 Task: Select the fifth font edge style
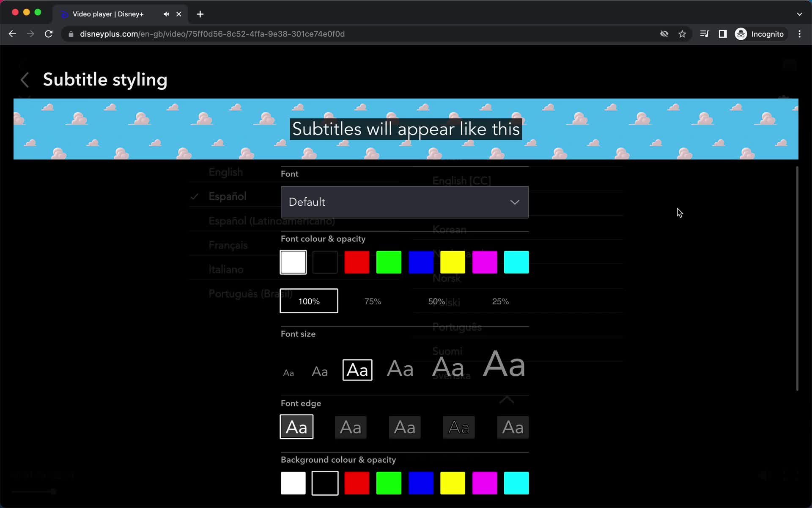[x=513, y=427]
